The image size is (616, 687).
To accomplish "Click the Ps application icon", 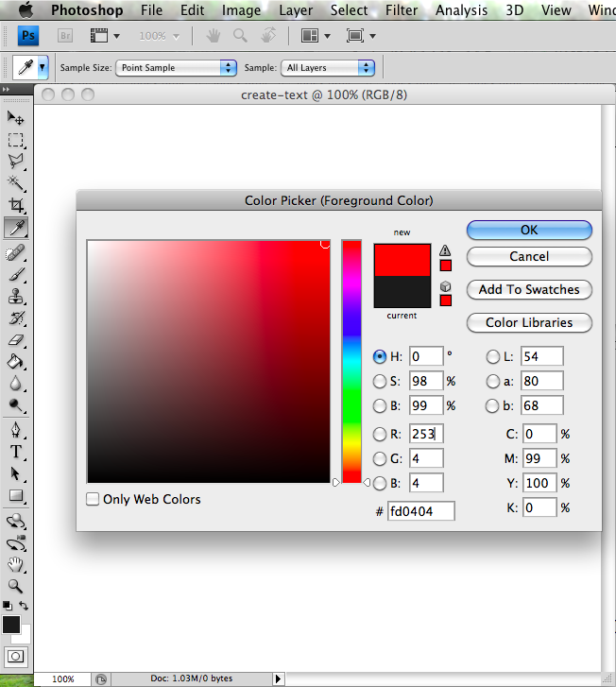I will 28,36.
